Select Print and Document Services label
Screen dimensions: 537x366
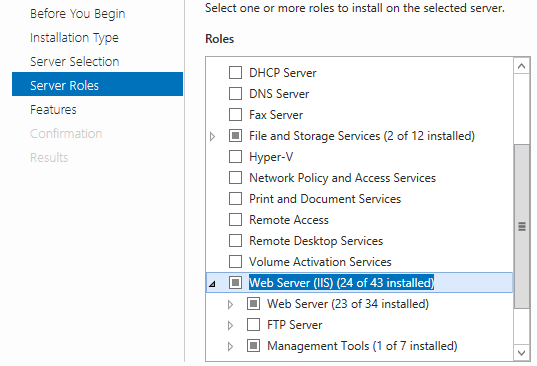tap(325, 199)
